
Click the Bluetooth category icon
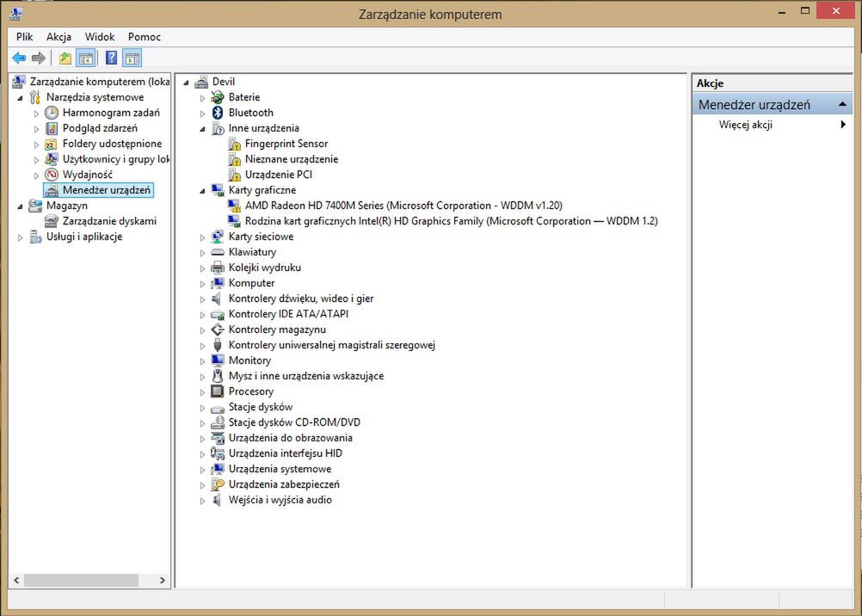pyautogui.click(x=218, y=113)
